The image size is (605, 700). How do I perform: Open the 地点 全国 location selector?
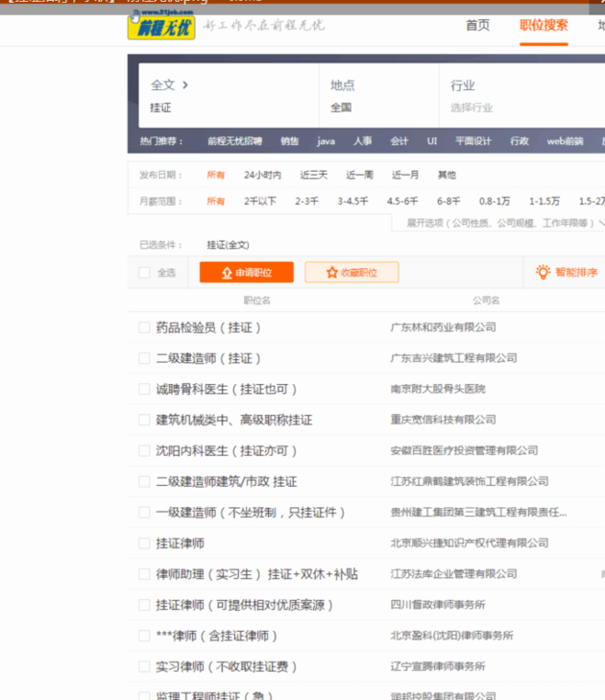click(x=378, y=95)
